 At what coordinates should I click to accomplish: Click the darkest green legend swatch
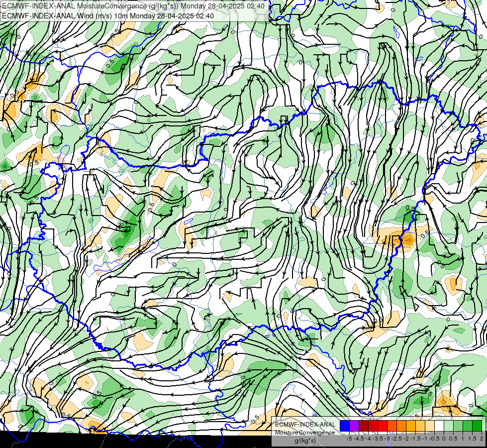(477, 426)
